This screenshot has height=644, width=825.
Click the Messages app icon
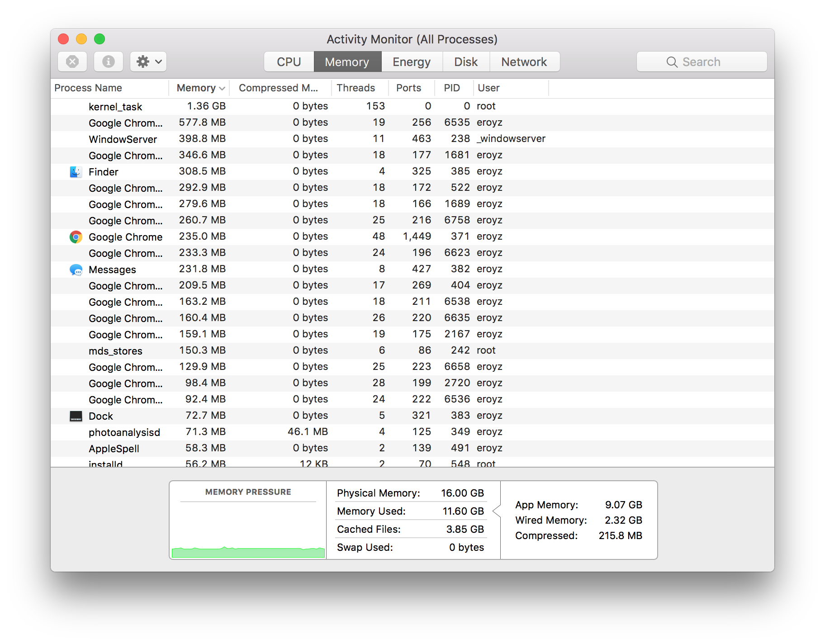pos(76,270)
